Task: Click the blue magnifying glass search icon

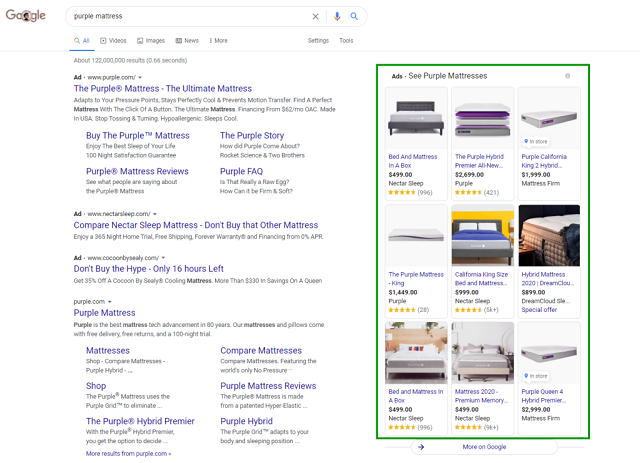Action: coord(354,17)
